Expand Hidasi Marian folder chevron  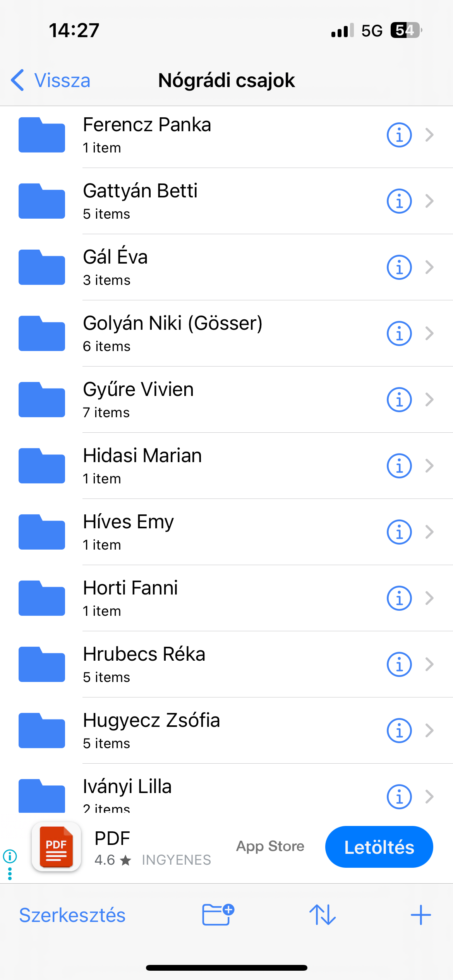coord(429,466)
